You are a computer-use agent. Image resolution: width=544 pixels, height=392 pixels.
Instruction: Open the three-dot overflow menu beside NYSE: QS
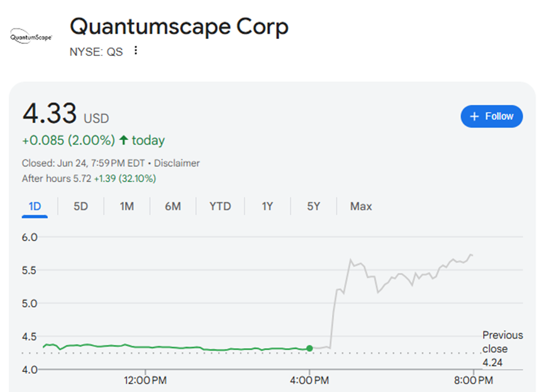[x=136, y=51]
